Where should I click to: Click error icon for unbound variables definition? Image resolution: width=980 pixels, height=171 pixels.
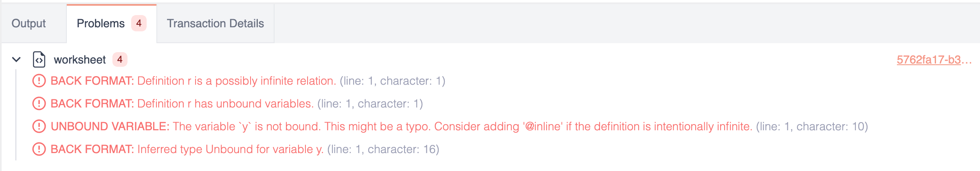click(39, 103)
